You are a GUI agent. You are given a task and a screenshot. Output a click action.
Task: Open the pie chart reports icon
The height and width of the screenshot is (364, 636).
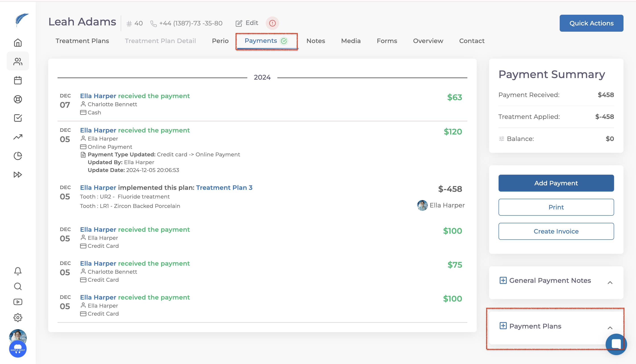pos(18,156)
